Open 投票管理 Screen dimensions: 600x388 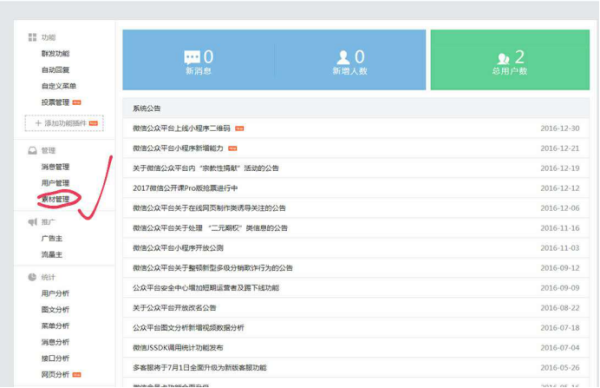click(x=55, y=102)
